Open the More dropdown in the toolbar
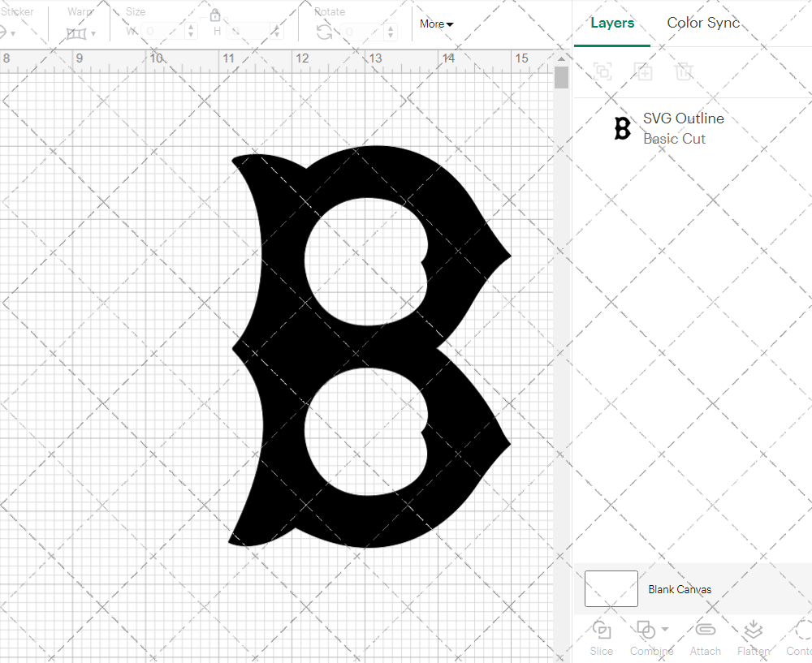The width and height of the screenshot is (812, 663). pyautogui.click(x=435, y=24)
